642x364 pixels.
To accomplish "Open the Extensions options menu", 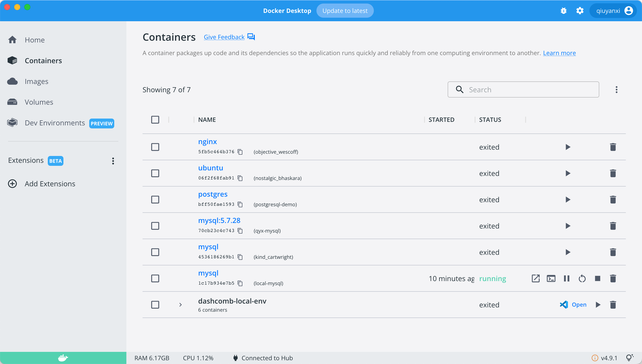I will coord(113,161).
